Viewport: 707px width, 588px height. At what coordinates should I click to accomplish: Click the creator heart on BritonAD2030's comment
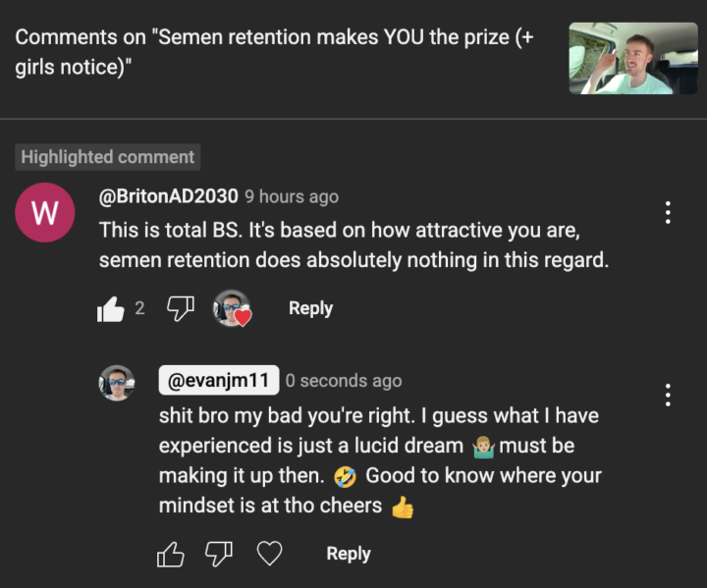point(233,309)
